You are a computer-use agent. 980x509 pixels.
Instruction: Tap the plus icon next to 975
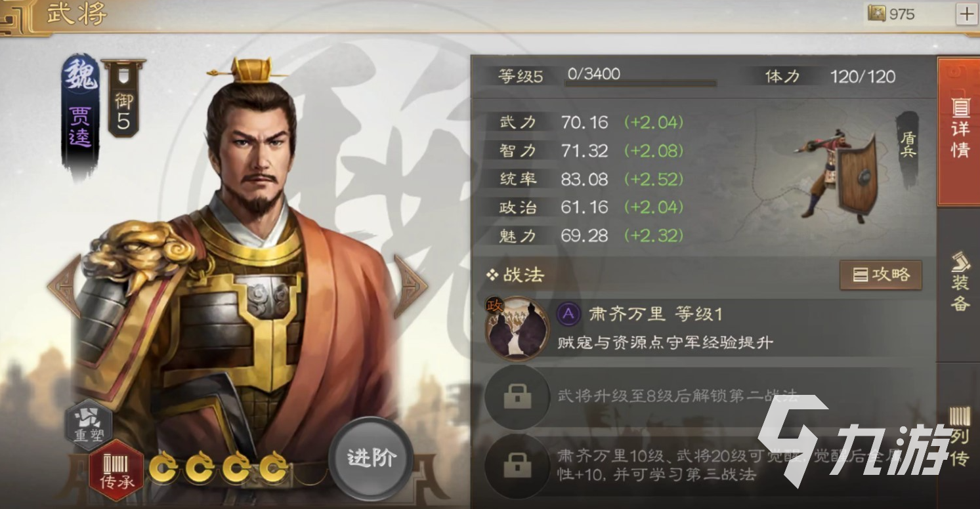pyautogui.click(x=966, y=14)
